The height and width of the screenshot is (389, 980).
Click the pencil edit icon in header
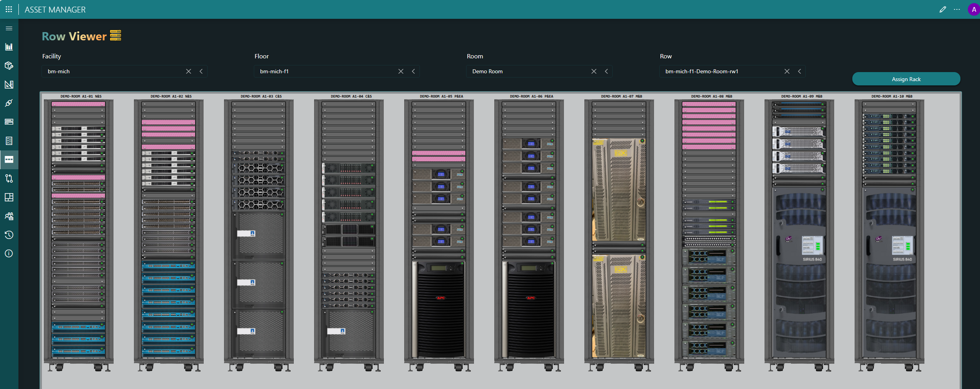click(942, 9)
